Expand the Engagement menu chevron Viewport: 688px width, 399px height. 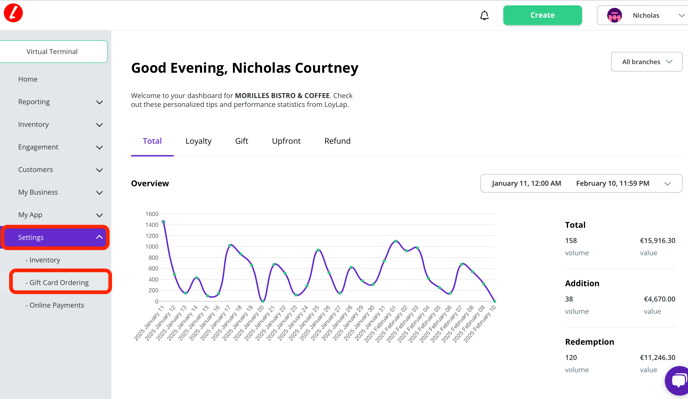(100, 147)
